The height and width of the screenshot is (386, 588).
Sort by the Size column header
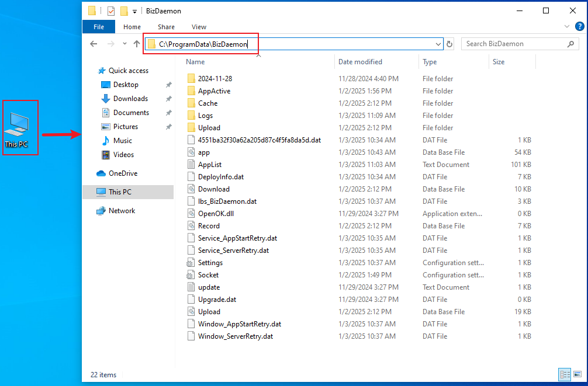point(499,62)
